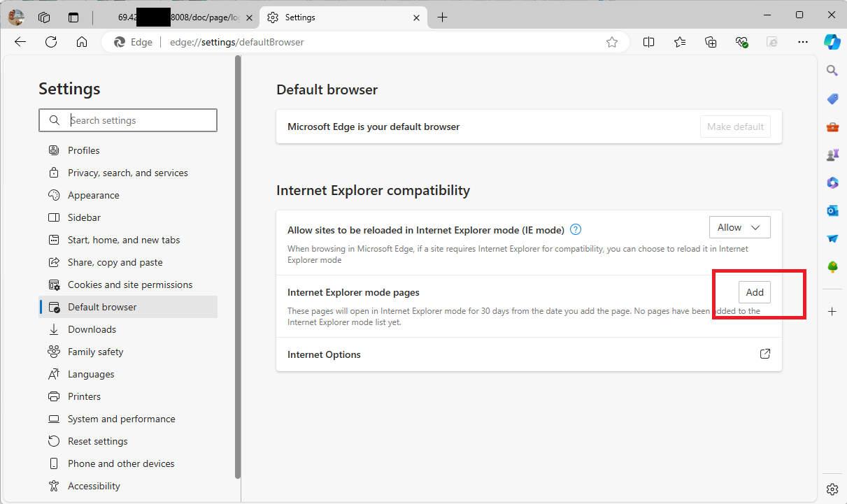Open Cookies and site permissions settings
The width and height of the screenshot is (847, 504).
(x=128, y=285)
